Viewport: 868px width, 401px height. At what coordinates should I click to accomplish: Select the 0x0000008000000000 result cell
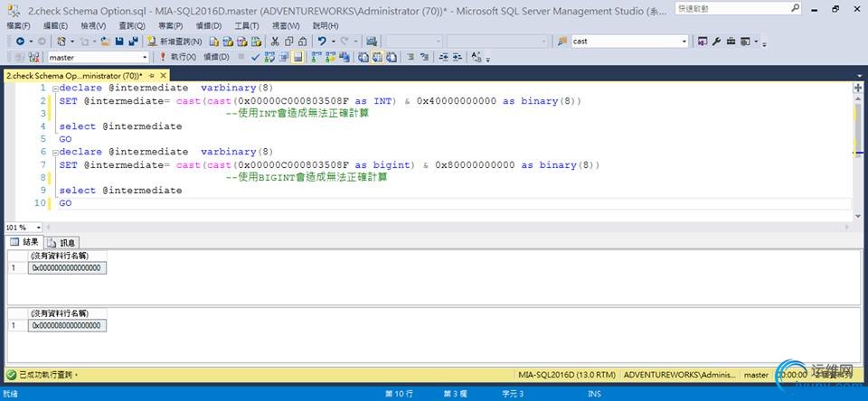tap(67, 325)
